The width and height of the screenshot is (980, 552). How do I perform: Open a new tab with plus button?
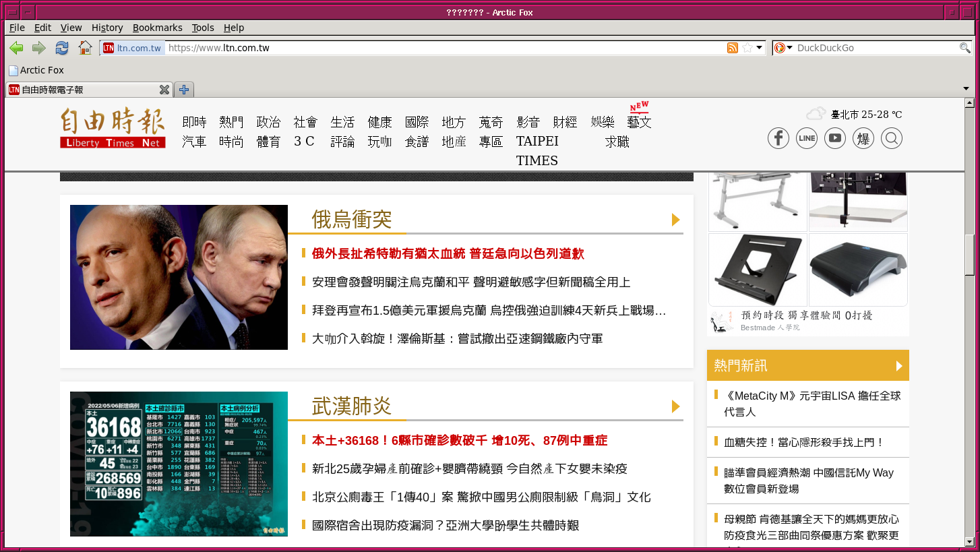click(x=183, y=90)
